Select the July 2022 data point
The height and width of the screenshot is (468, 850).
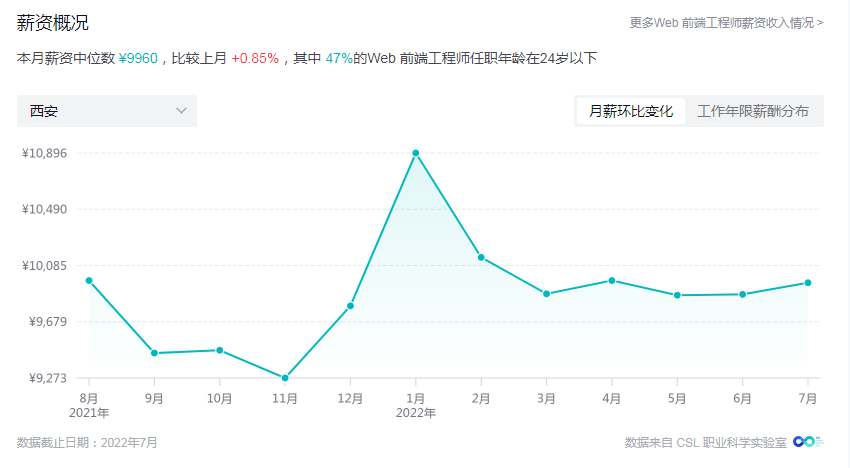pyautogui.click(x=808, y=283)
